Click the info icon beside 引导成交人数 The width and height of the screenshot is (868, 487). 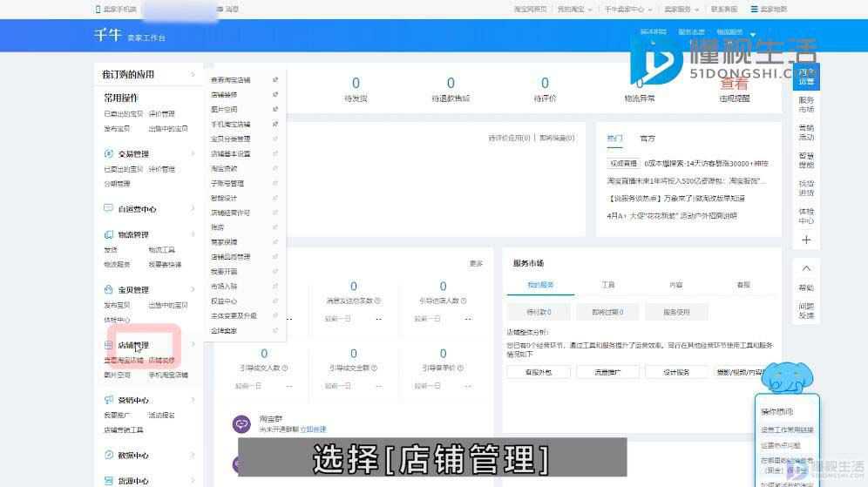[x=284, y=368]
